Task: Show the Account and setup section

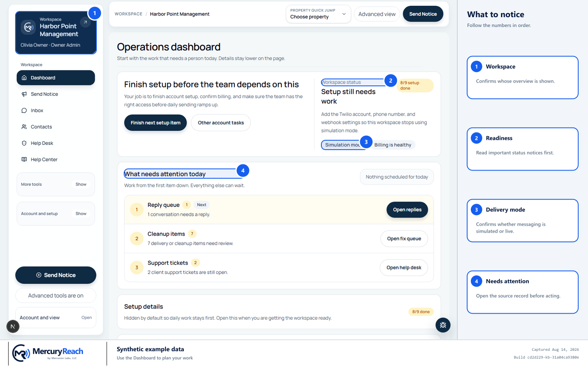Action: tap(81, 214)
